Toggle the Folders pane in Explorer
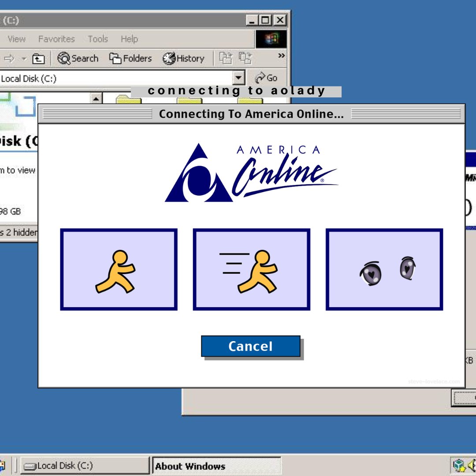Viewport: 476px width, 476px height. [130, 58]
